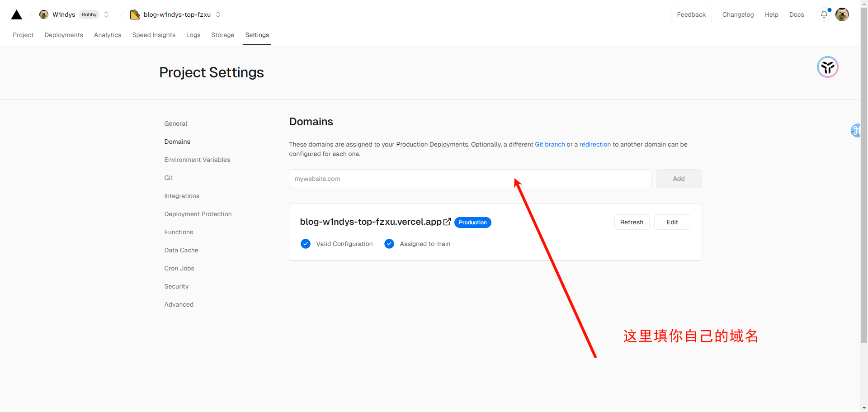Image resolution: width=868 pixels, height=412 pixels.
Task: Open external link icon beside vercel.app domain
Action: [447, 222]
